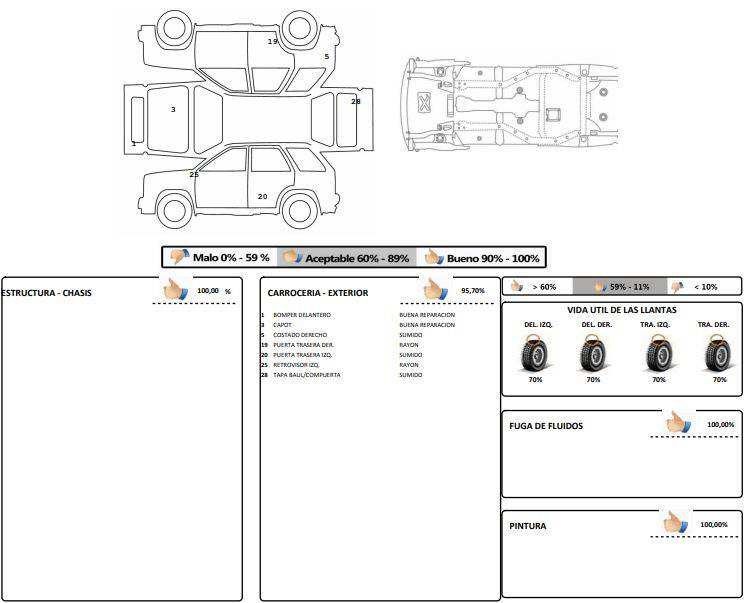Click the Carroceria - Exterior thumbs-up icon
Screen dimensions: 748x603
(x=436, y=289)
